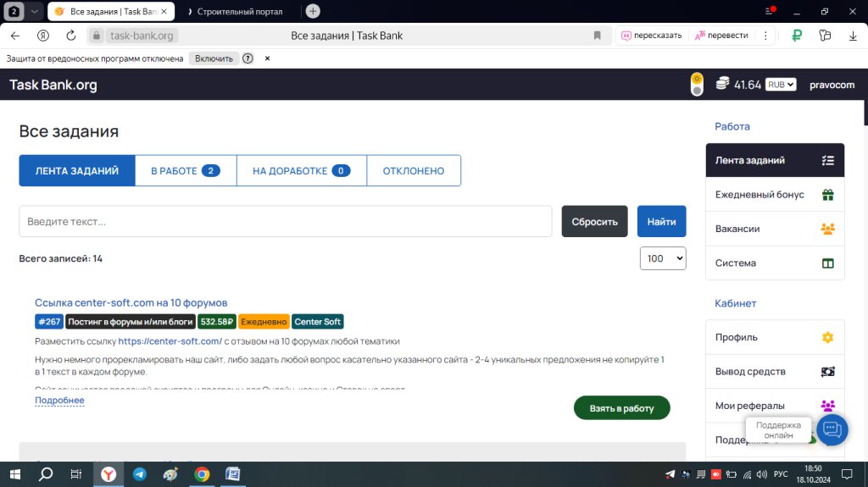Expand task details via Подробнее
Screen dimensions: 868x487
click(59, 400)
